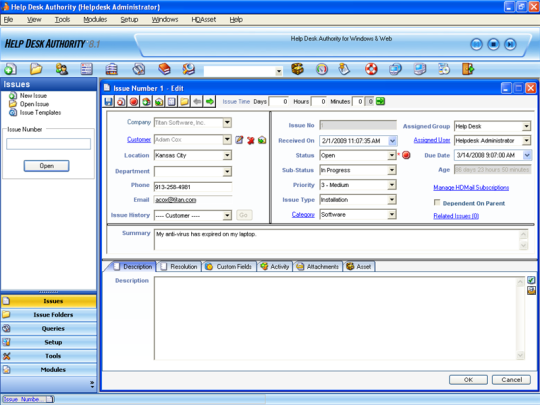Viewport: 540px width, 405px height.
Task: Click the clock gauge icon in main toolbar
Action: click(x=322, y=69)
